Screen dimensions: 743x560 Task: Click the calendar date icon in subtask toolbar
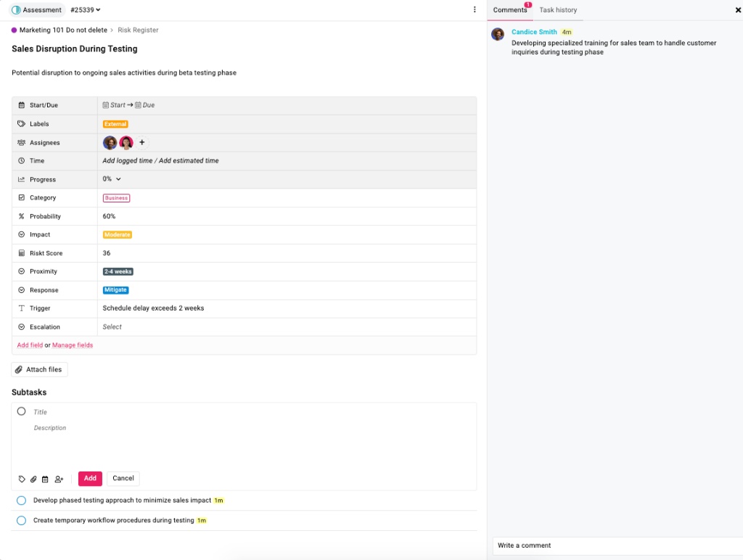tap(45, 479)
